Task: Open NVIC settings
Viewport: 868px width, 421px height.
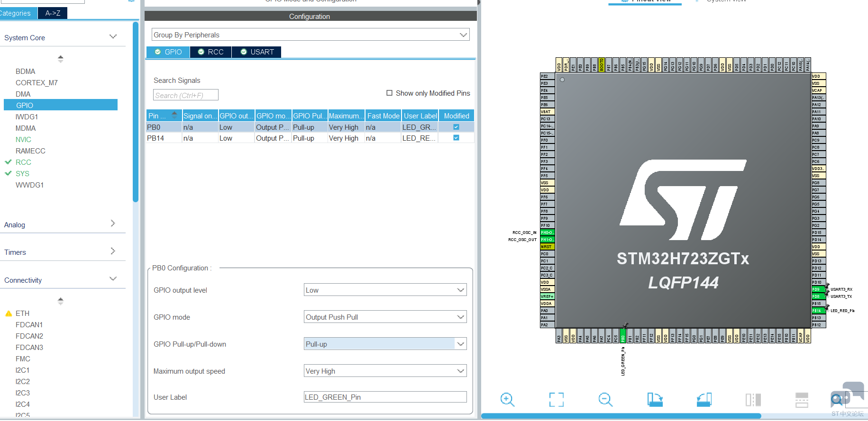Action: point(23,140)
